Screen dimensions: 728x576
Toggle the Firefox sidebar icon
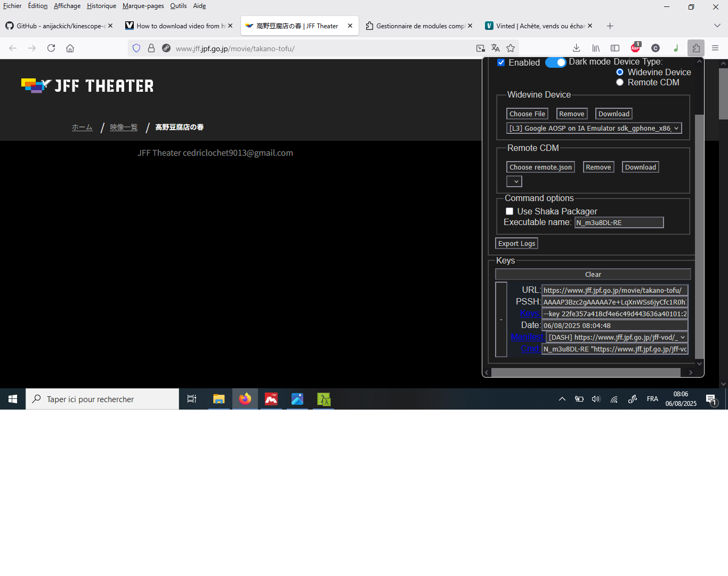tap(615, 48)
